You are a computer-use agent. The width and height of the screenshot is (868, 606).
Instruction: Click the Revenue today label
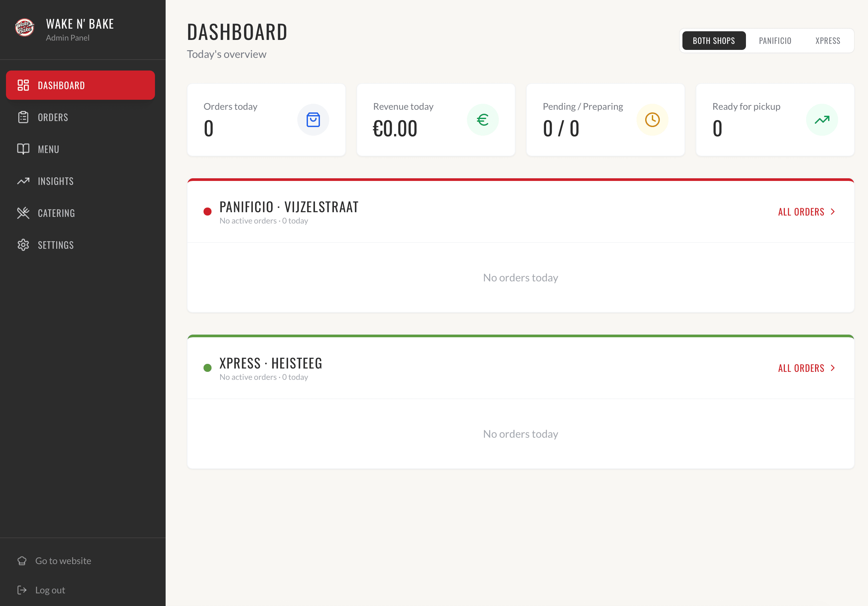[403, 107]
